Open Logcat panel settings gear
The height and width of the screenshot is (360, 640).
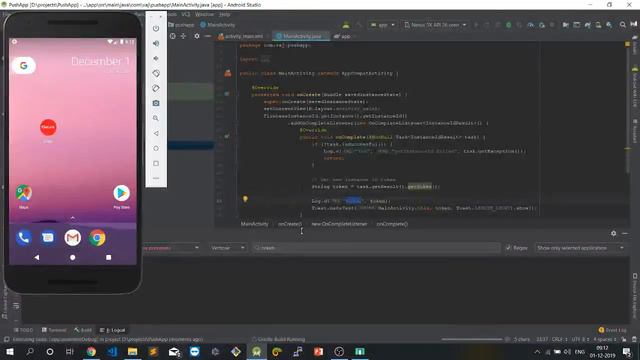(x=613, y=233)
